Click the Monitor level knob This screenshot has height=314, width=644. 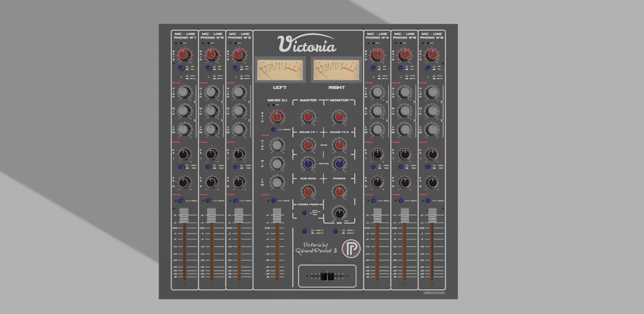(339, 117)
